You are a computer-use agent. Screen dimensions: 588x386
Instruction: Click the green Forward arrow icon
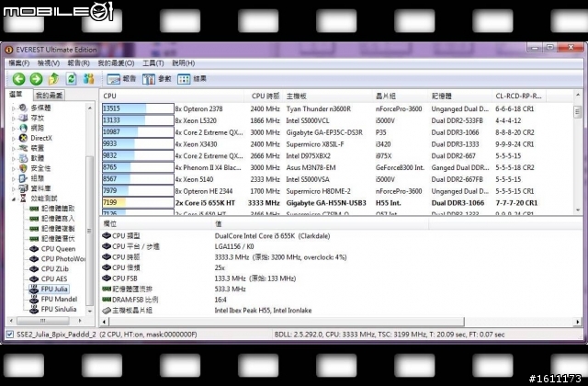(36, 79)
